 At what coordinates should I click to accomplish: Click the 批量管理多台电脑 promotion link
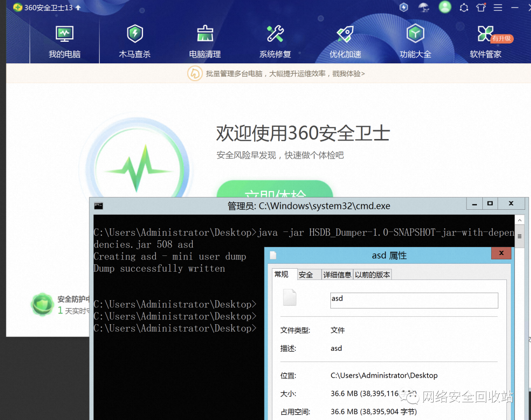[x=285, y=74]
